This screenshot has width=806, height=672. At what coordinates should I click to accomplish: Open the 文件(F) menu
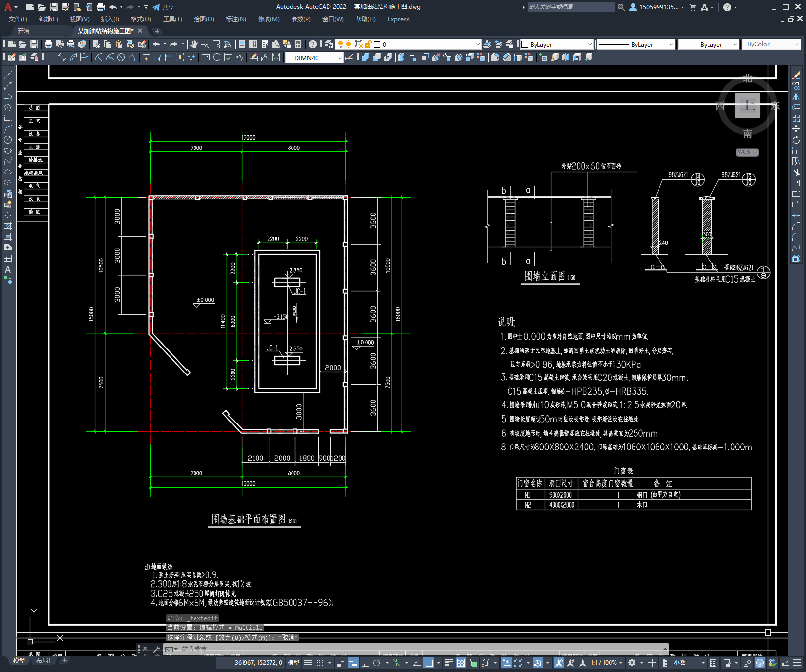click(18, 19)
